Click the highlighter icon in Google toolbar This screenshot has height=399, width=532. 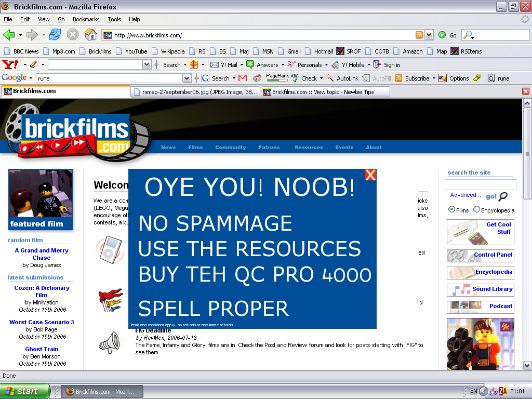click(x=477, y=78)
